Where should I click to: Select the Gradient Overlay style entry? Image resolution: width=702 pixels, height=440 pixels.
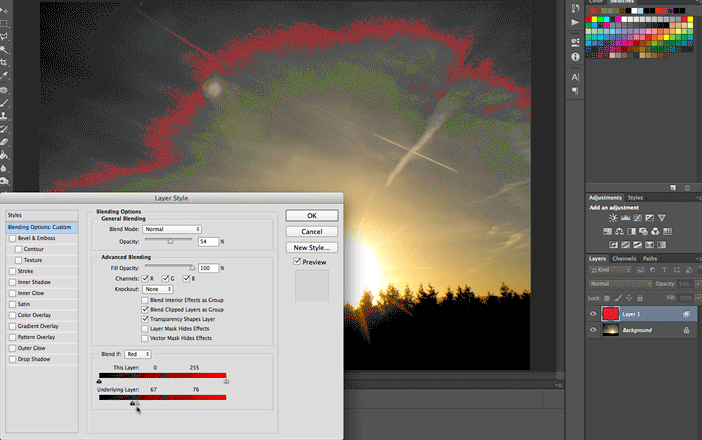38,326
